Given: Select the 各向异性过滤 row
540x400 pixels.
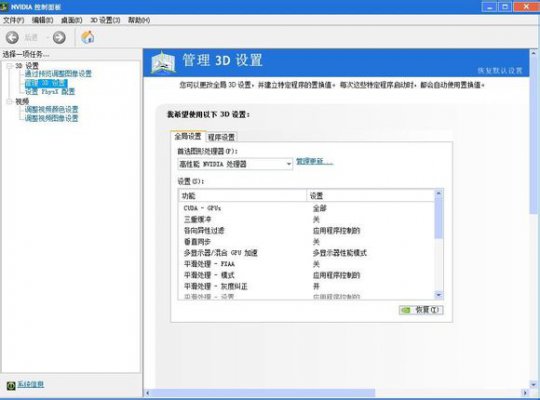Looking at the screenshot, I should (306, 230).
